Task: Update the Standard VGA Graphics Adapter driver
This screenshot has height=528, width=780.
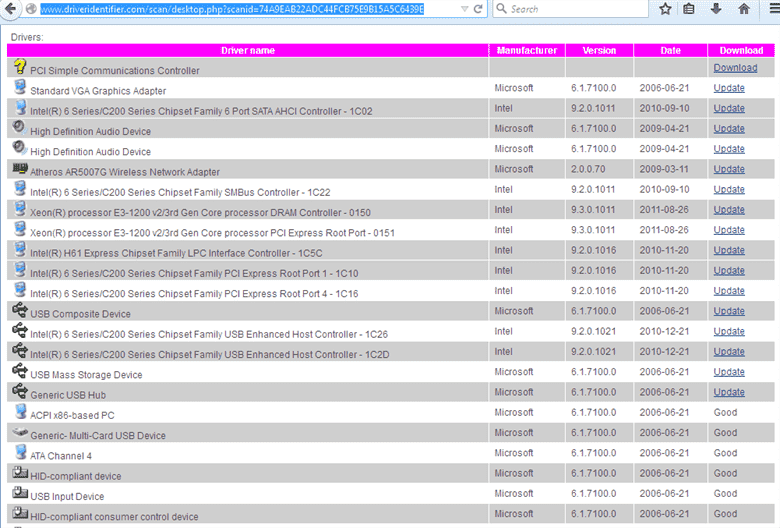Action: click(x=729, y=88)
